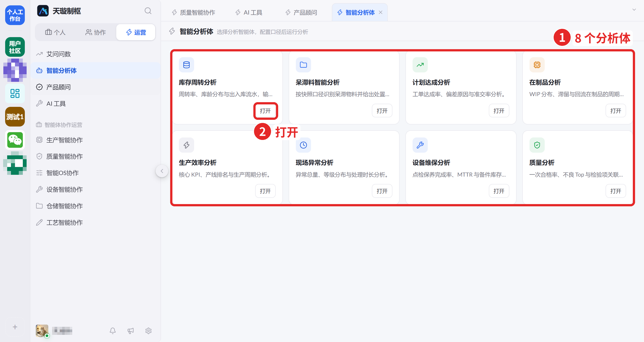644x342 pixels.
Task: Click the user avatar thumbnail
Action: coord(42,331)
